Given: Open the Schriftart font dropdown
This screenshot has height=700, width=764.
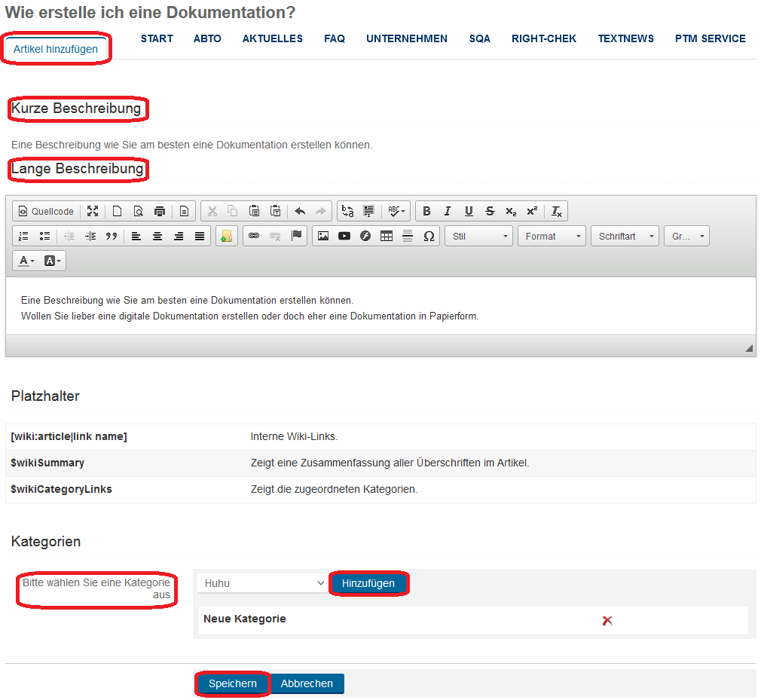Looking at the screenshot, I should [x=625, y=236].
